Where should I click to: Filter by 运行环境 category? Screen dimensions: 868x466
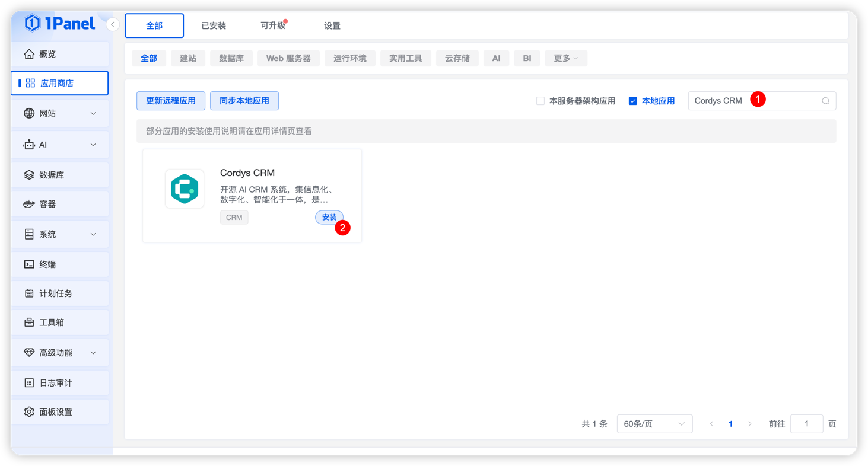tap(350, 58)
